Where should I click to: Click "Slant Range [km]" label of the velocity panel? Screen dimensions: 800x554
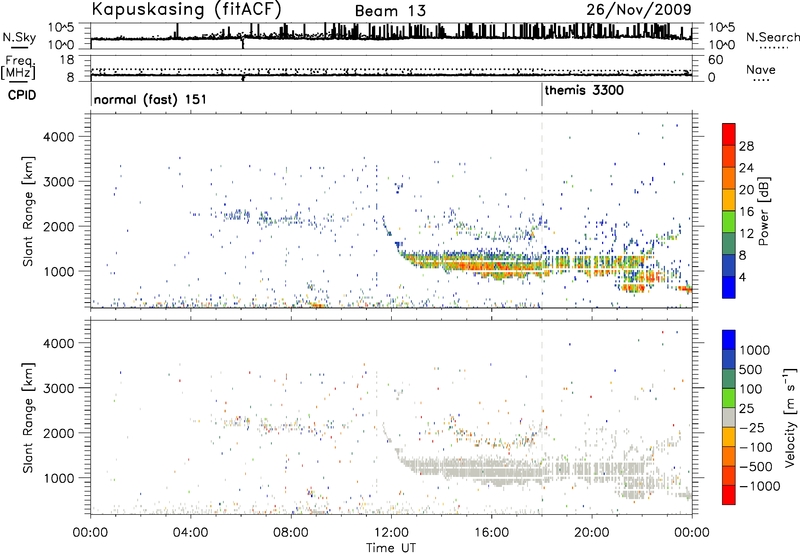28,417
